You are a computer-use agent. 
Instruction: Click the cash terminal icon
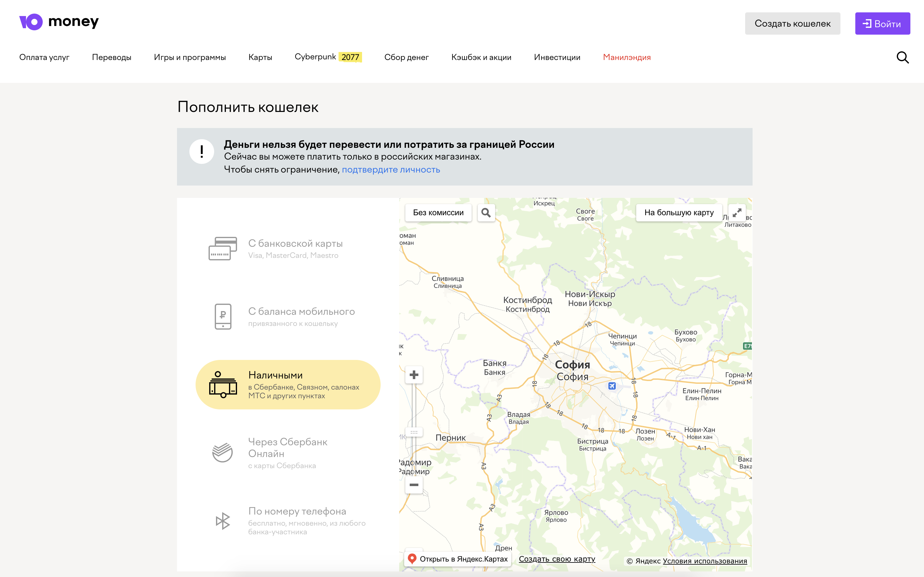click(x=223, y=385)
